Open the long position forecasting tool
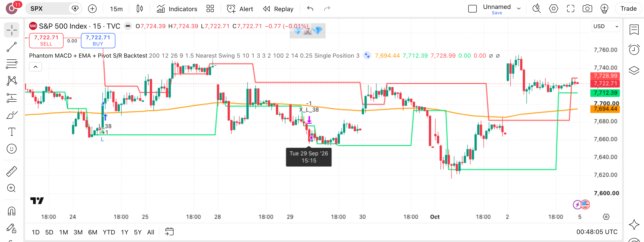This screenshot has height=242, width=644. point(11,98)
